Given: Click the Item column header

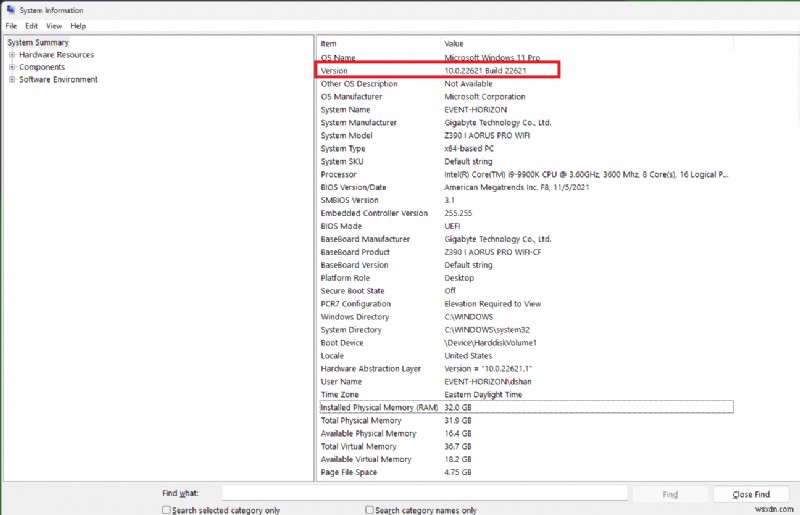Looking at the screenshot, I should pos(379,44).
